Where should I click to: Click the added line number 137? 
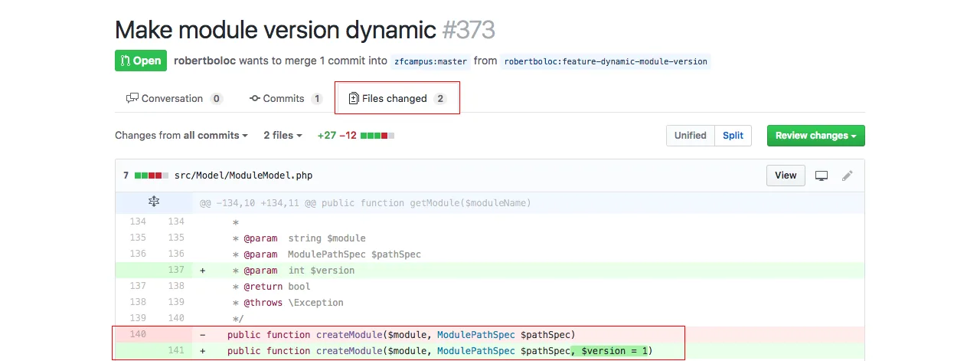(x=176, y=270)
